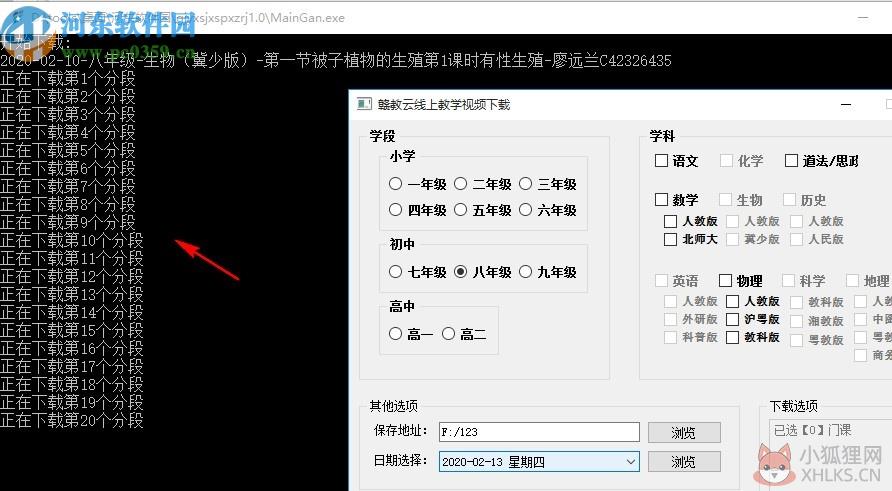Select the 六年级 radio button
892x491 pixels.
click(526, 210)
